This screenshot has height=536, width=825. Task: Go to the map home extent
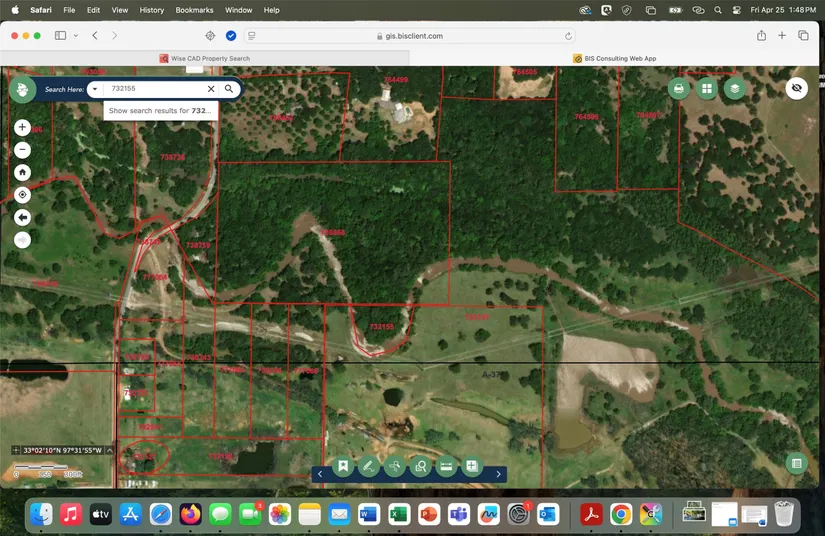(22, 172)
